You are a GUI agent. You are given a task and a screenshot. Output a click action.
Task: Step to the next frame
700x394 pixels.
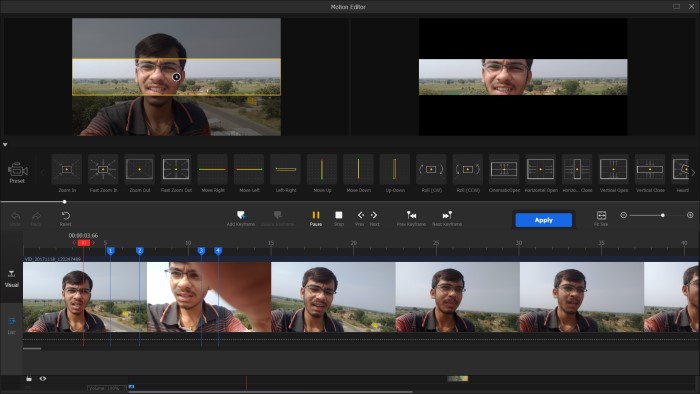click(374, 219)
